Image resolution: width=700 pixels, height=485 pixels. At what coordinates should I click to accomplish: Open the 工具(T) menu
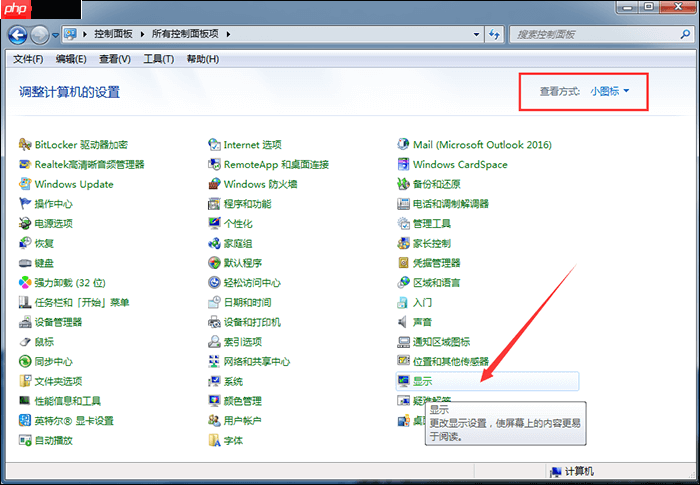[x=158, y=59]
